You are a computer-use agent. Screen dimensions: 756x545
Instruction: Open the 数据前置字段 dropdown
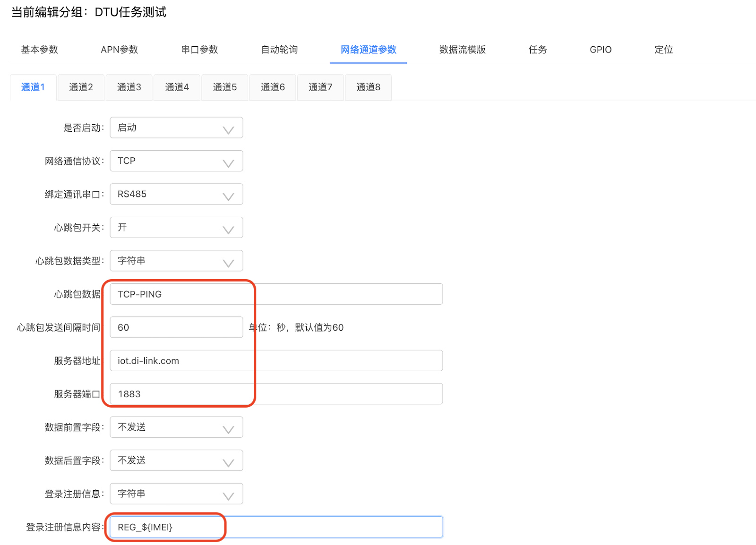coord(176,427)
